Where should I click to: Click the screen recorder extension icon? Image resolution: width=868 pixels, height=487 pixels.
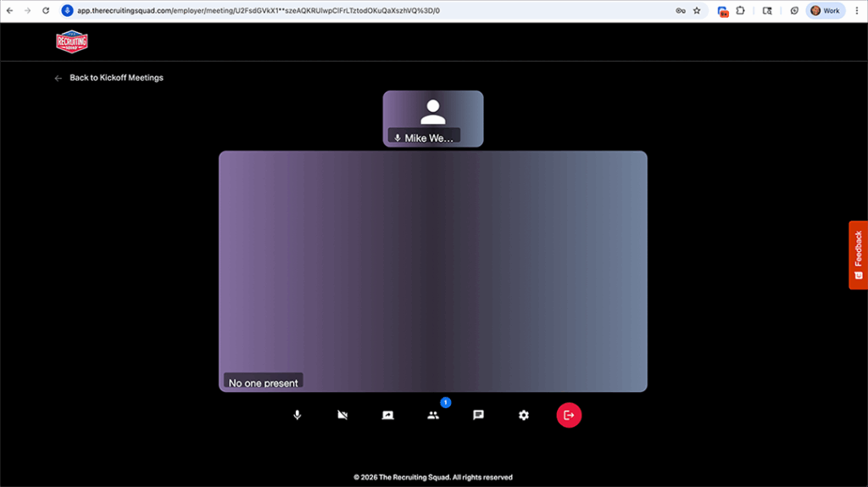coord(722,11)
